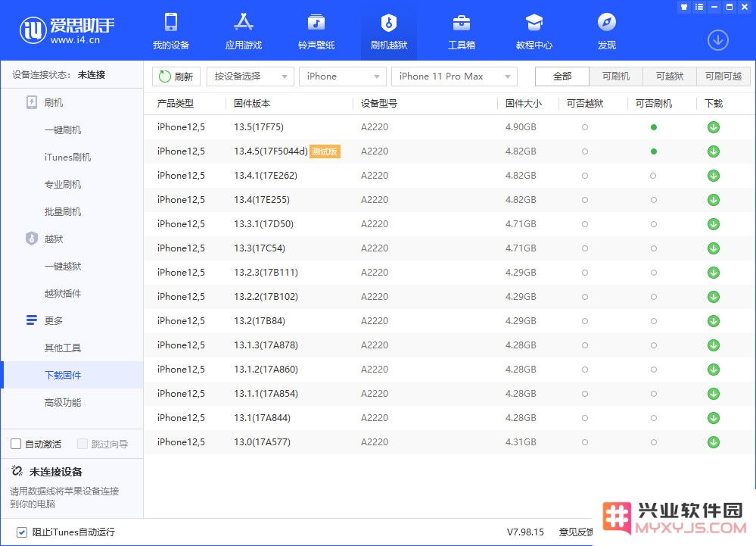Click the 未连接 connection status text

coord(92,75)
